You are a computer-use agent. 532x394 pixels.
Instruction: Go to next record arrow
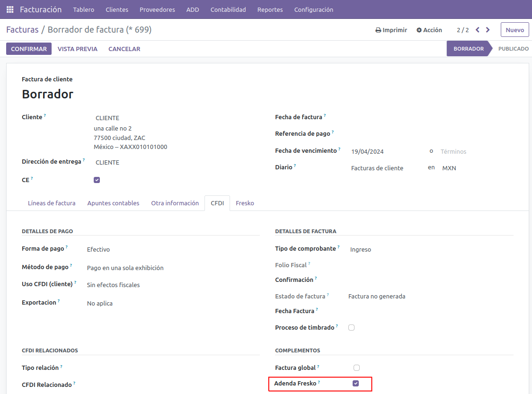488,30
